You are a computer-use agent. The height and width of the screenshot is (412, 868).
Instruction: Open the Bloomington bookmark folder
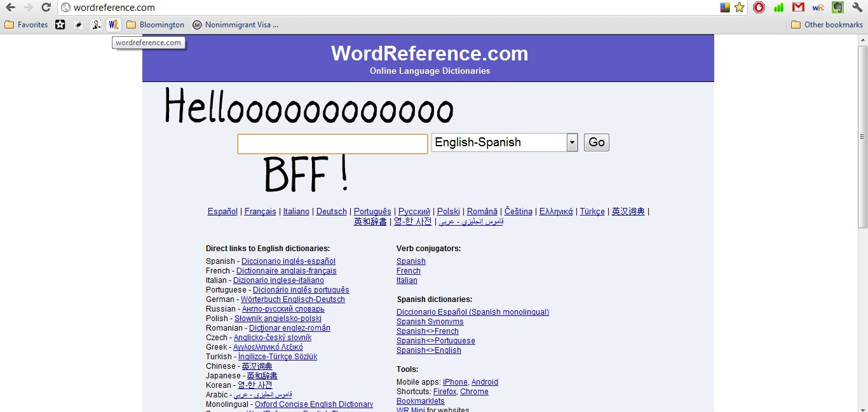(x=156, y=25)
